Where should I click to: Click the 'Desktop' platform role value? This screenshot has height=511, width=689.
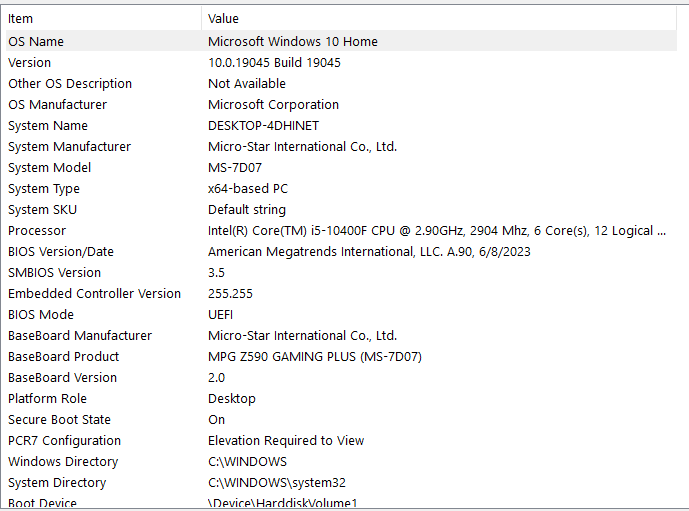click(x=232, y=399)
